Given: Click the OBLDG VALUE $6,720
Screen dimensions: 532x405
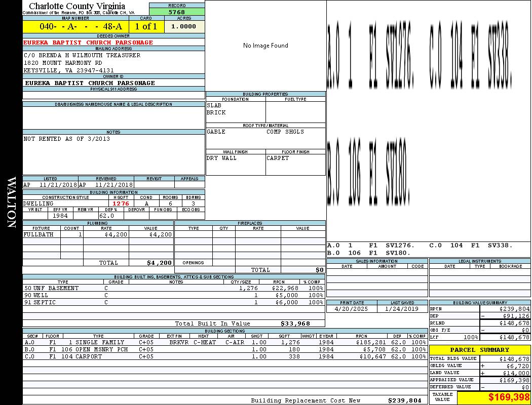Looking at the screenshot, I should click(x=518, y=366).
